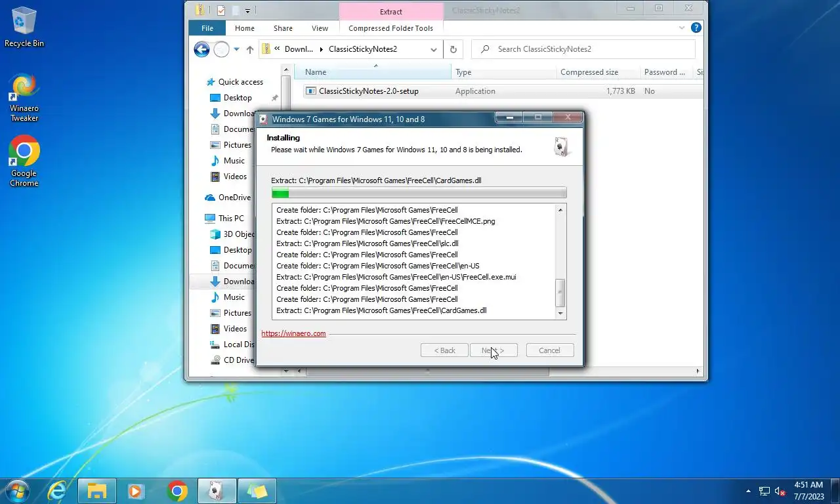Expand the Explorer ribbon chevron

682,28
